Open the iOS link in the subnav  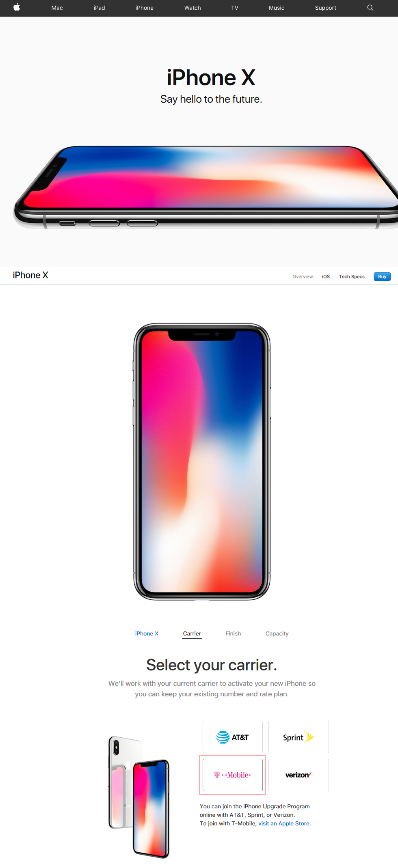coord(326,277)
